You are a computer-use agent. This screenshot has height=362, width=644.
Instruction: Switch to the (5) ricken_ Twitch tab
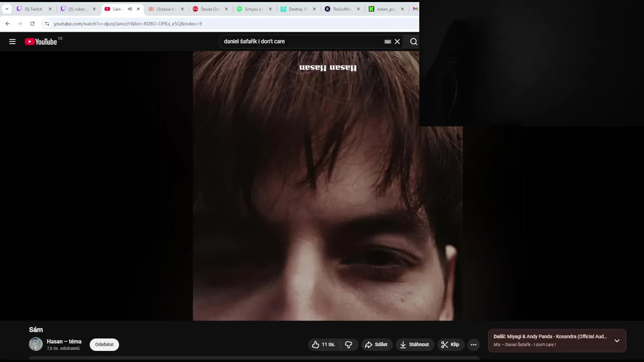(78, 9)
